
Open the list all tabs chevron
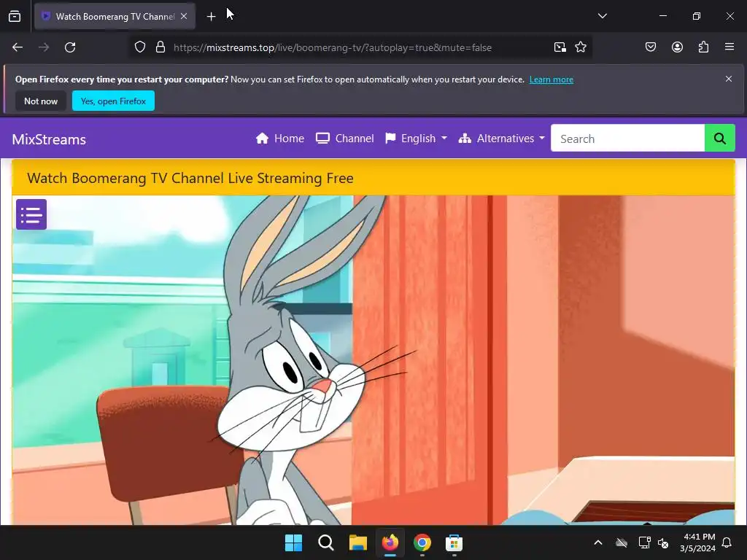pos(602,16)
